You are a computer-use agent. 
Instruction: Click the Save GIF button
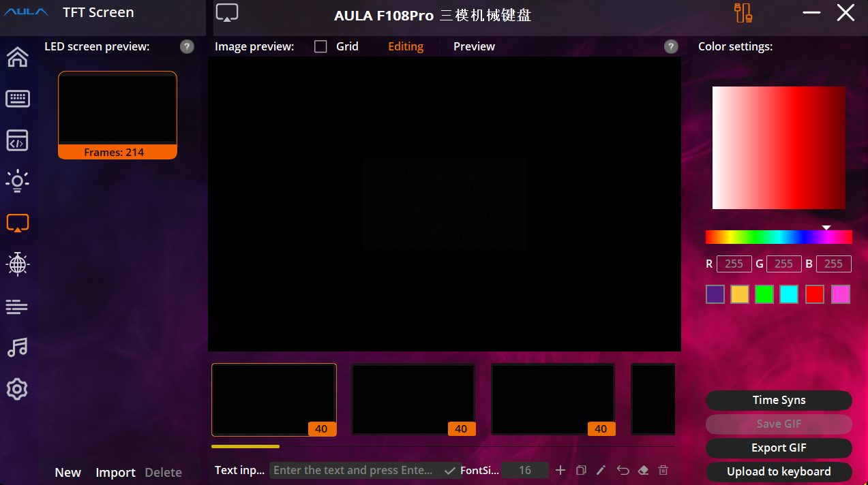point(779,424)
